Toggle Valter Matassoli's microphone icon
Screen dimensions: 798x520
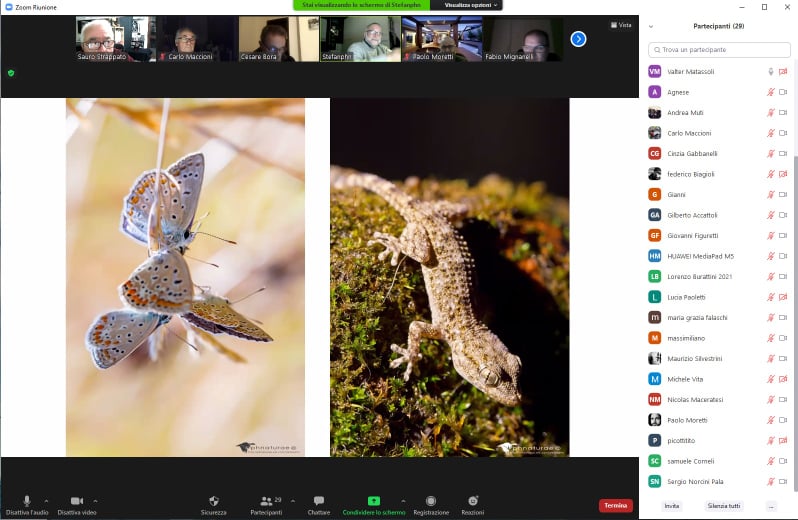770,72
